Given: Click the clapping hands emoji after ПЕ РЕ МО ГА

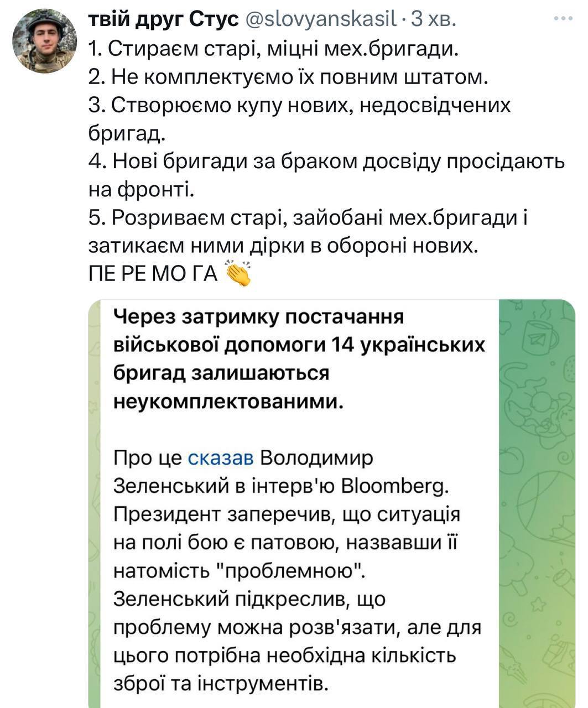Looking at the screenshot, I should (x=239, y=271).
